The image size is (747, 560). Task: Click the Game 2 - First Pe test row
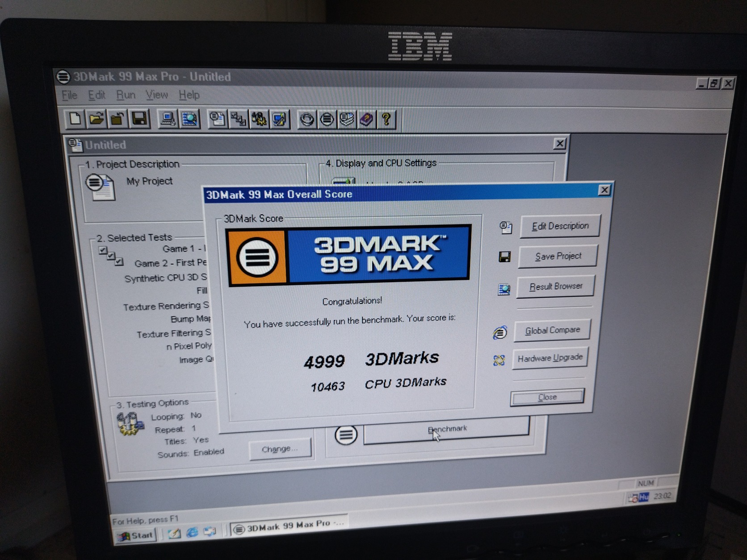(x=171, y=263)
